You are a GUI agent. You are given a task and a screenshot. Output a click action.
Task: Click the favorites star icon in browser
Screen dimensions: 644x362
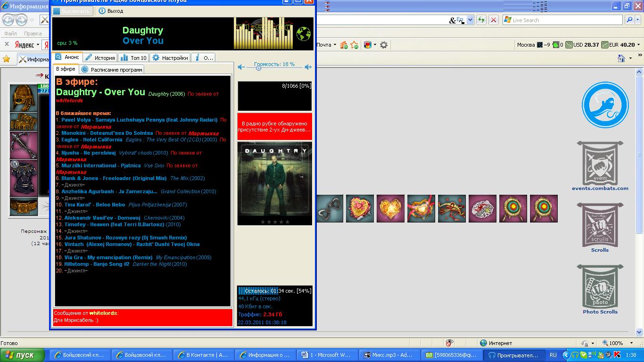click(x=7, y=59)
